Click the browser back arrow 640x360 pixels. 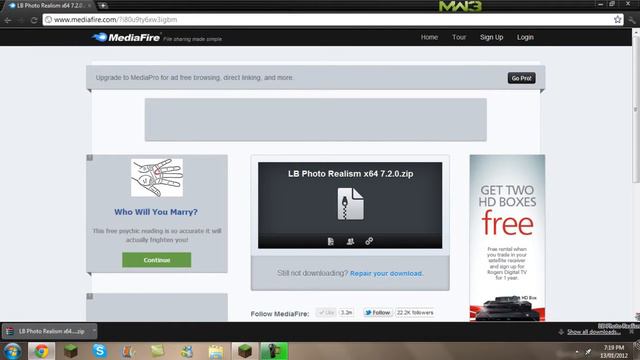[x=8, y=20]
